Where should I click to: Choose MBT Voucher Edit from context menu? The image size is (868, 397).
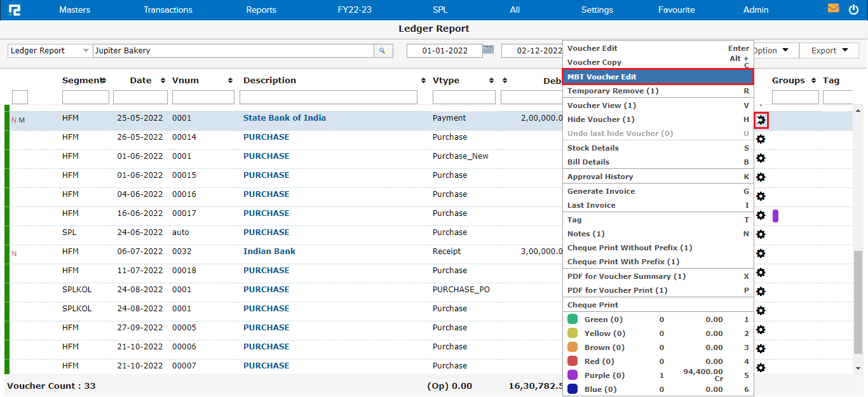[657, 77]
